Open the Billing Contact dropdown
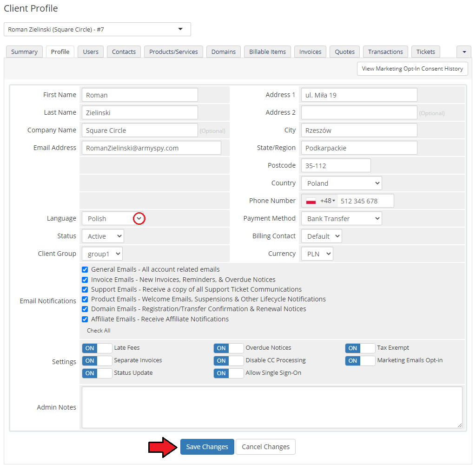476x470 pixels. click(x=322, y=236)
